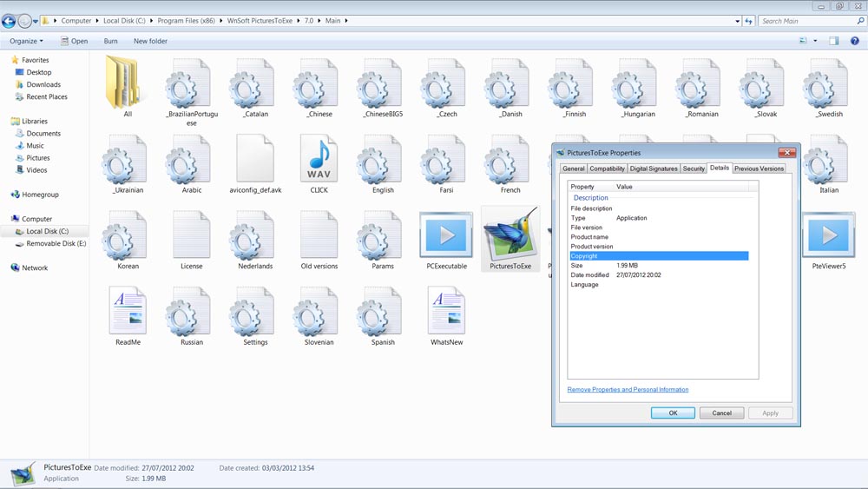Viewport: 868px width, 489px height.
Task: Open the Organize dropdown menu
Action: point(26,41)
